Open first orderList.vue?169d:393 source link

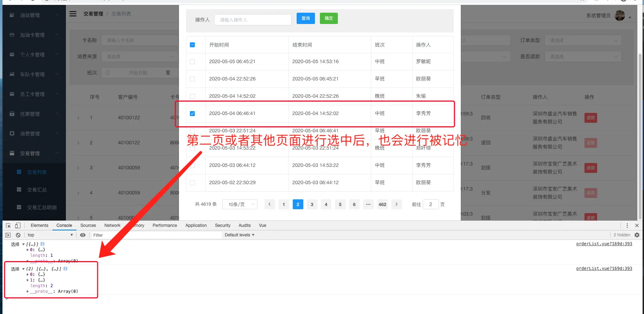[604, 244]
